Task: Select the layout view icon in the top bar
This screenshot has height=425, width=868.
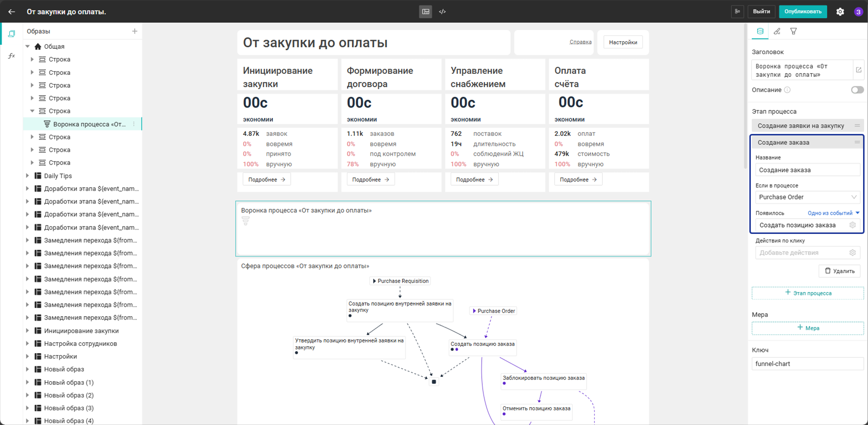Action: 426,12
